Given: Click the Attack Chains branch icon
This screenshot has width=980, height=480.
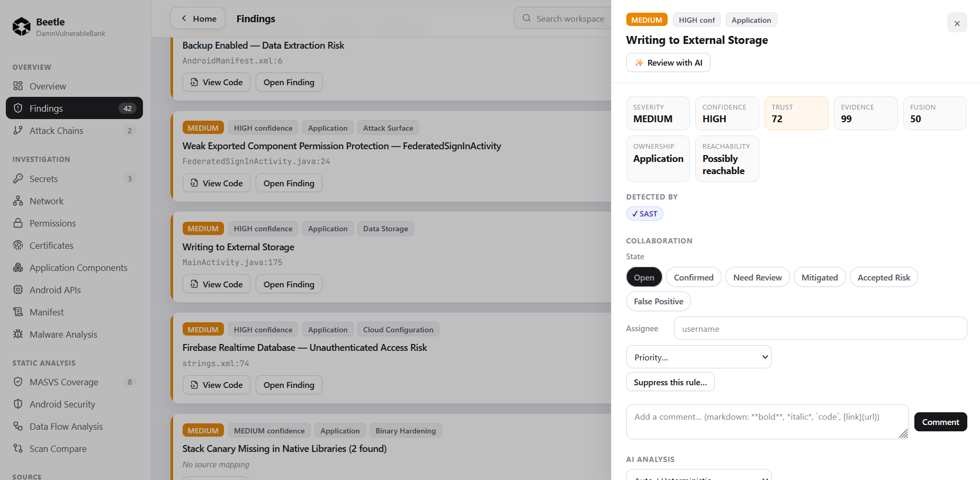Looking at the screenshot, I should tap(18, 130).
